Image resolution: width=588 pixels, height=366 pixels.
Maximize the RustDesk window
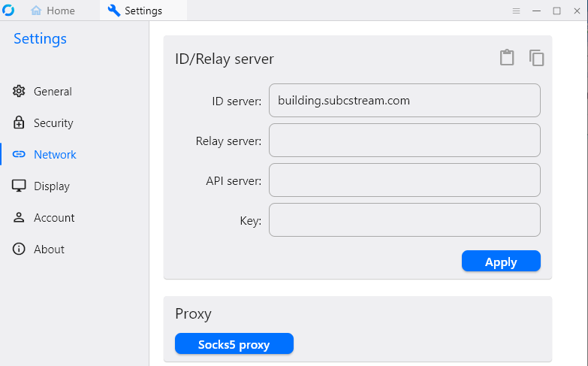(556, 11)
